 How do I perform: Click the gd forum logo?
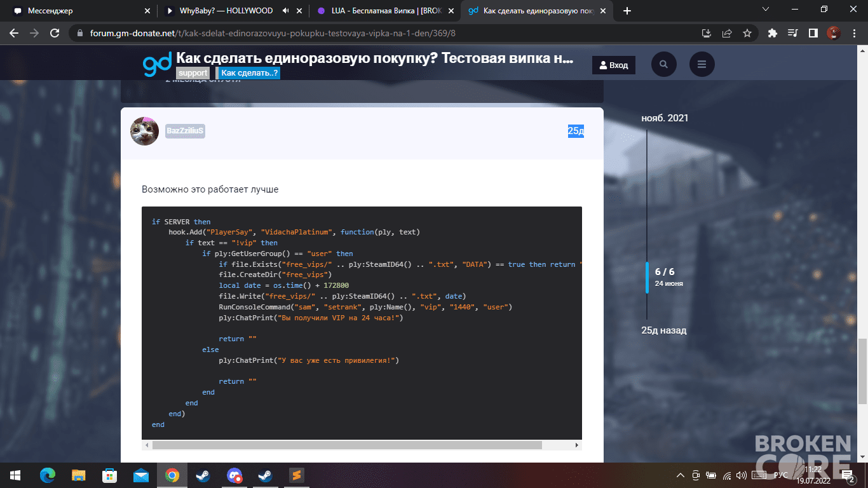(x=156, y=64)
